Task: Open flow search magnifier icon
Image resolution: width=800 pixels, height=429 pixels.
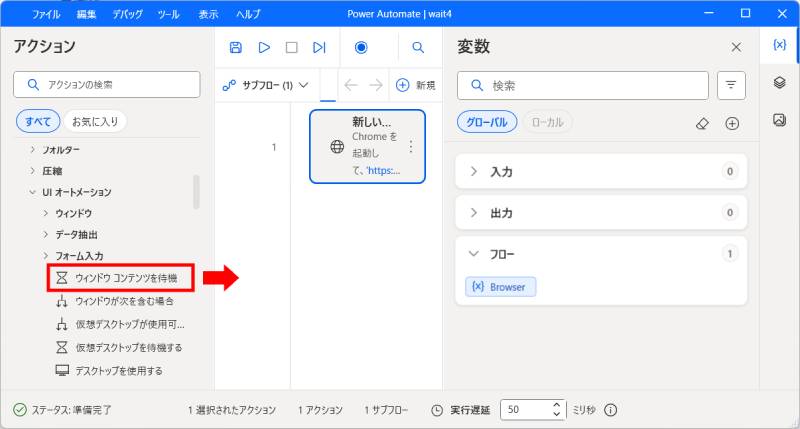Action: click(418, 47)
